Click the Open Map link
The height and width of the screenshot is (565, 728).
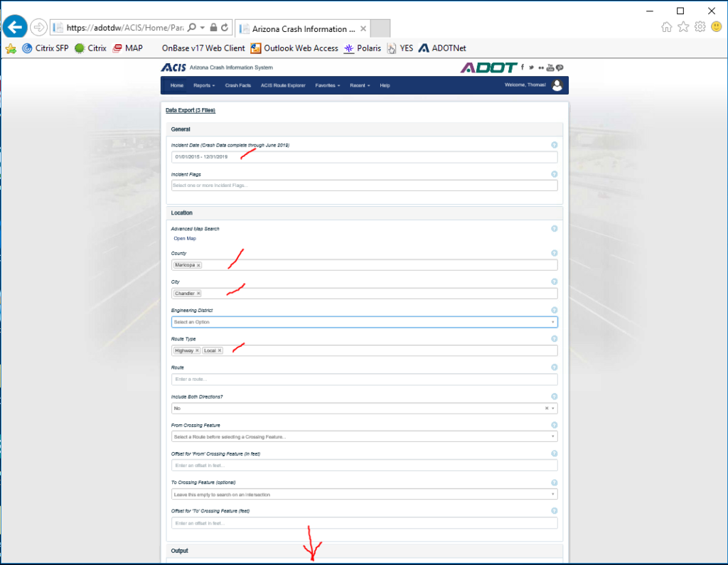(x=183, y=238)
